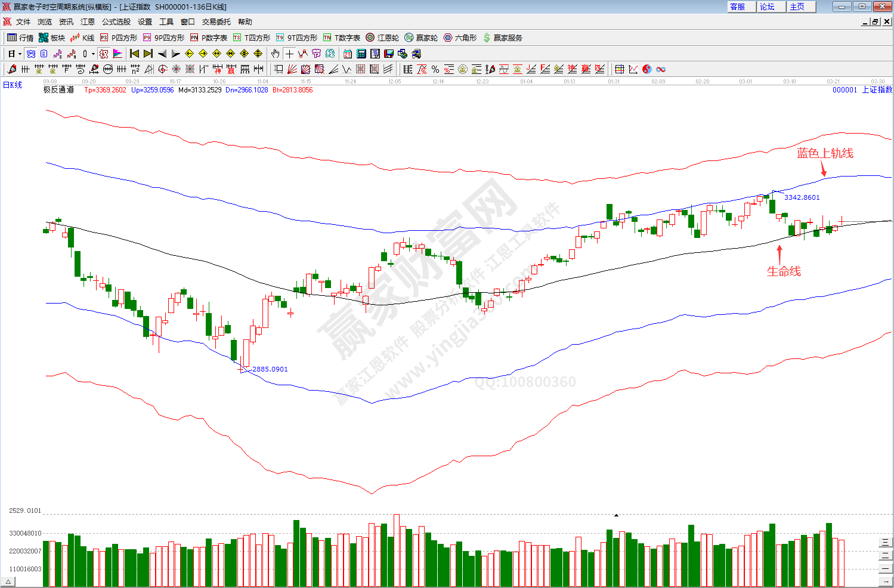Click the two-line panel layout button
Screen dimensions: 894x588
pyautogui.click(x=886, y=555)
